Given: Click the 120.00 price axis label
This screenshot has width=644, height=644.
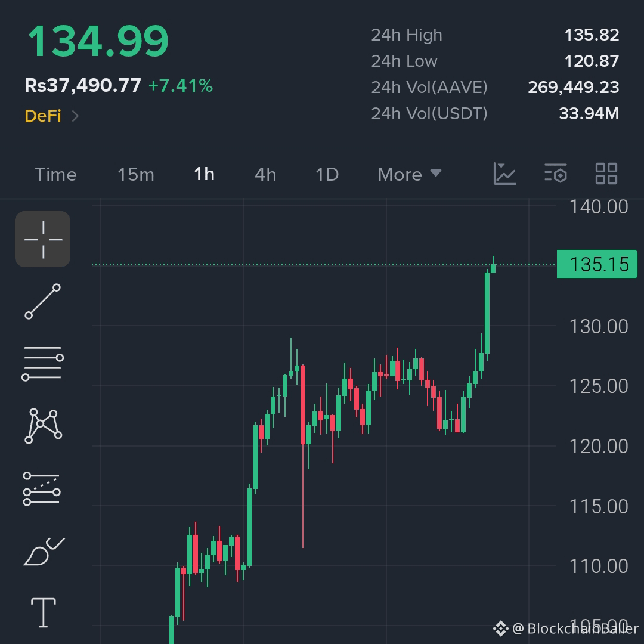Looking at the screenshot, I should click(x=599, y=447).
